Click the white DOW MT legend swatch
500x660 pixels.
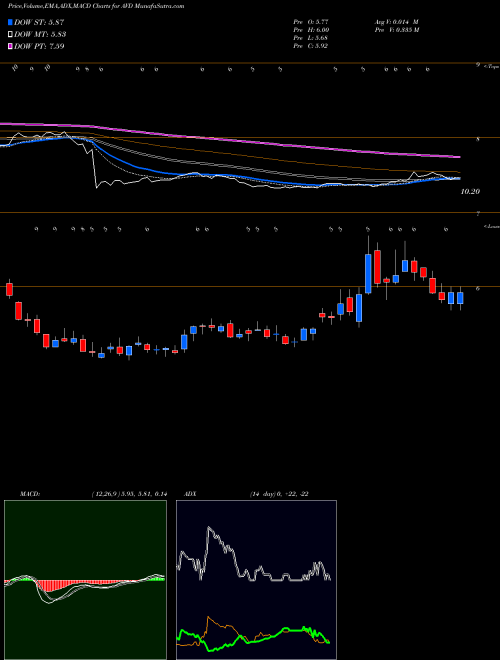(x=10, y=35)
